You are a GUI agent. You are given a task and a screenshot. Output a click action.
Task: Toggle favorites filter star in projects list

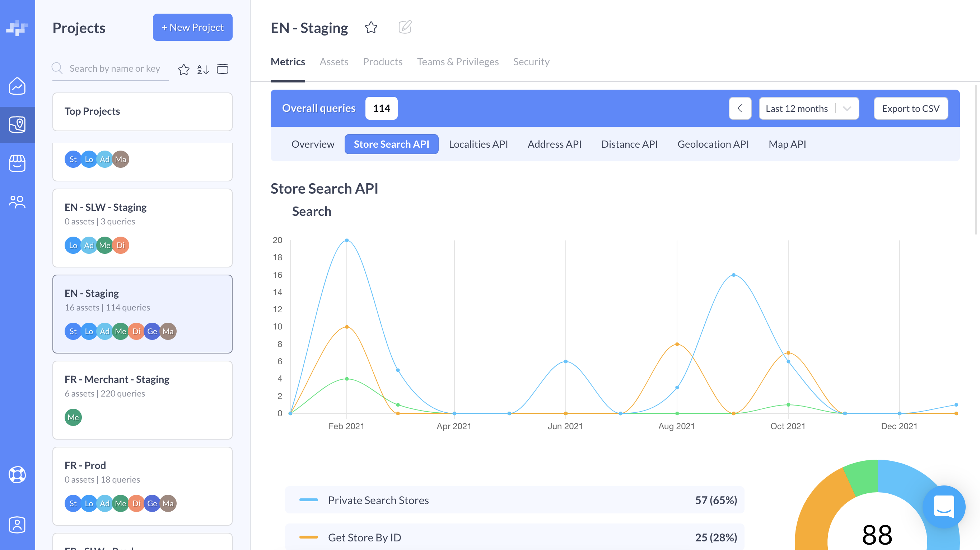pos(184,69)
